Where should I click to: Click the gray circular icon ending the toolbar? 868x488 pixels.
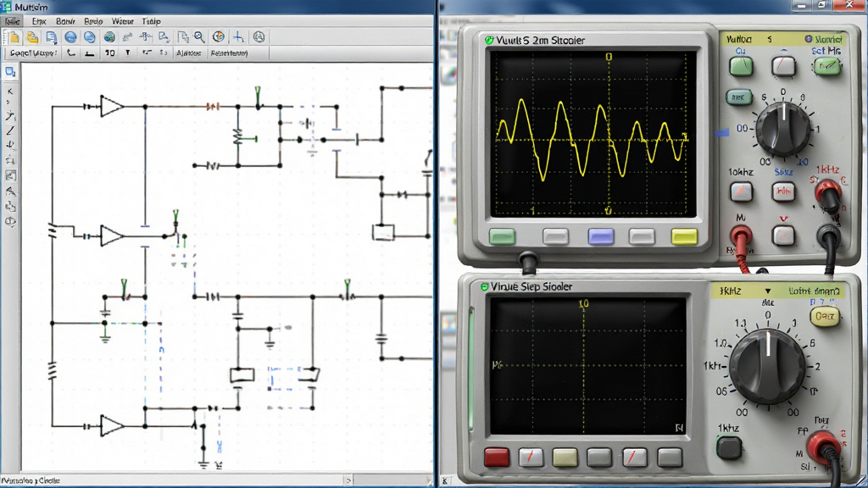click(x=259, y=37)
